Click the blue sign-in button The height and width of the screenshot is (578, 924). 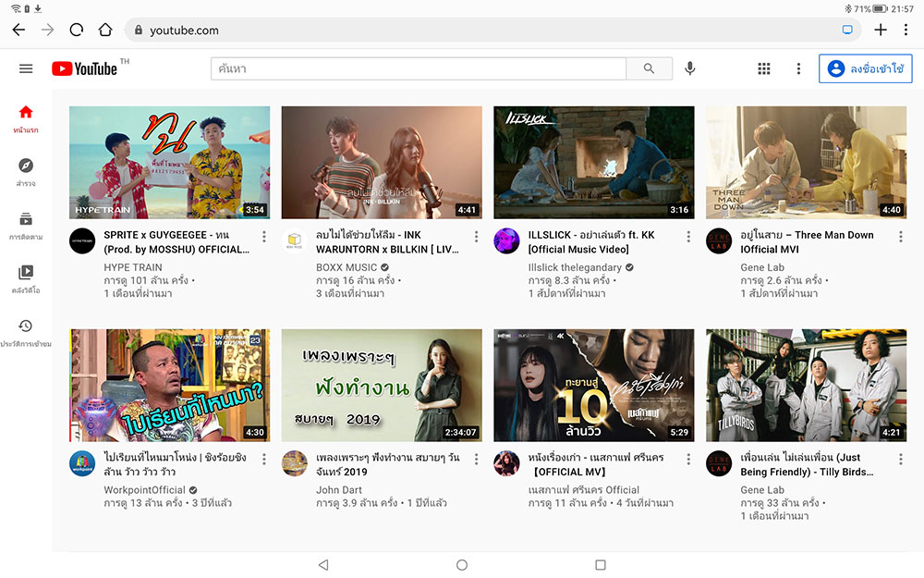(x=866, y=68)
